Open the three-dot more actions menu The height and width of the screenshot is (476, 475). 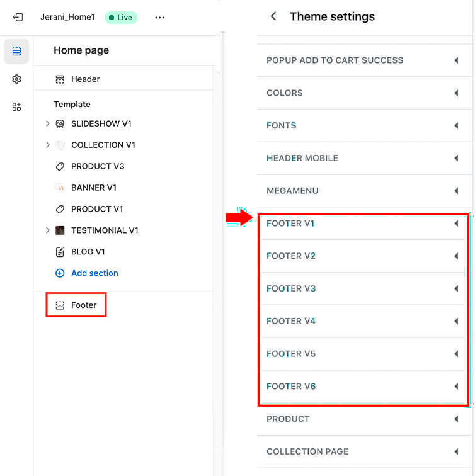(160, 18)
